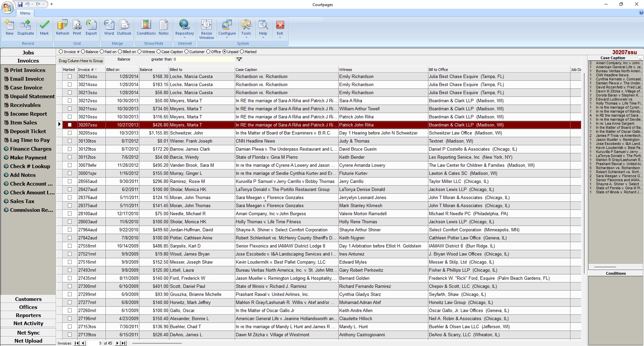
Task: Go to previous invoice record arrow
Action: tap(83, 343)
